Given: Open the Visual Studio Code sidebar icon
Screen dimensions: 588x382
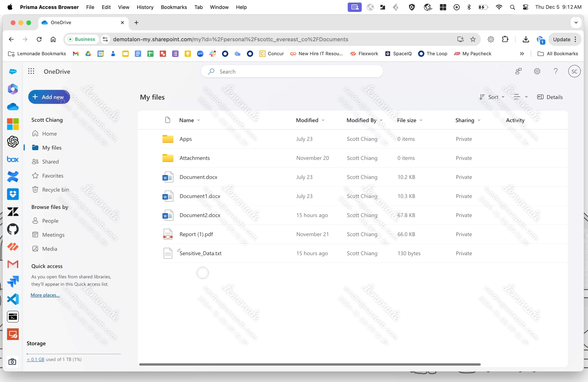Looking at the screenshot, I should pyautogui.click(x=13, y=299).
